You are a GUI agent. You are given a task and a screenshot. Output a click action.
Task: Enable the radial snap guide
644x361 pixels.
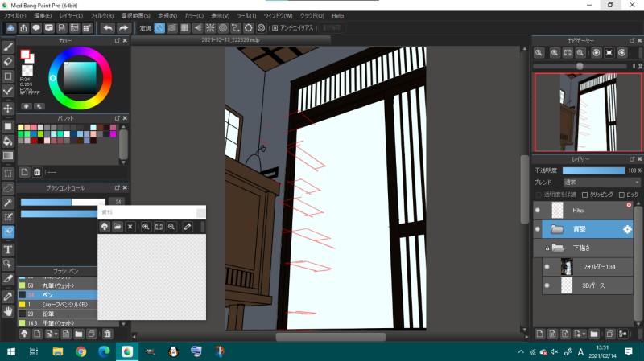pyautogui.click(x=210, y=28)
